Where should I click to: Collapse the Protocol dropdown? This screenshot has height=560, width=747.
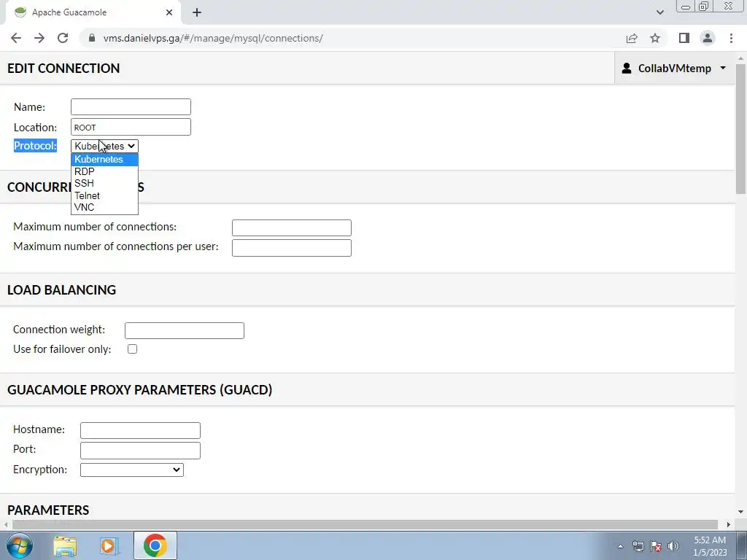(104, 146)
